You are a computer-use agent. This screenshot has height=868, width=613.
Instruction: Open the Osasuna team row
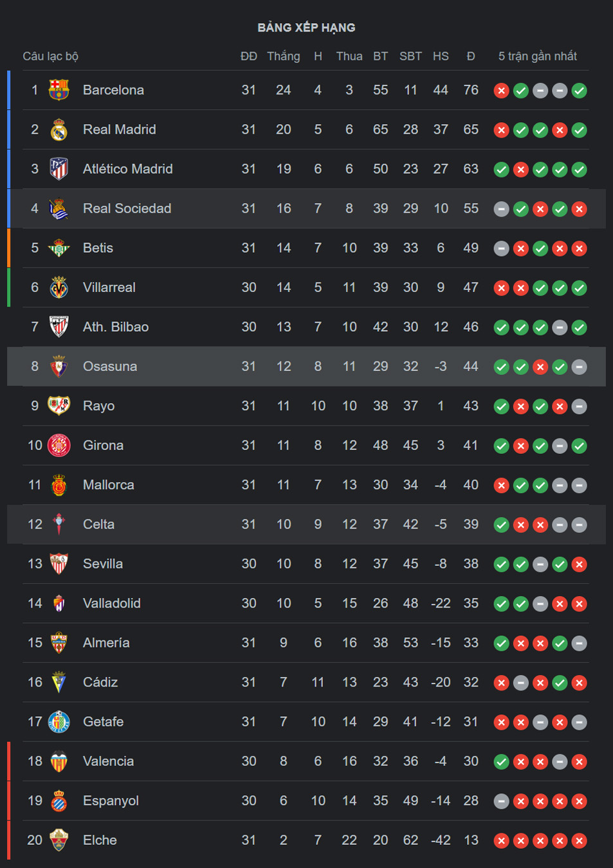coord(306,366)
